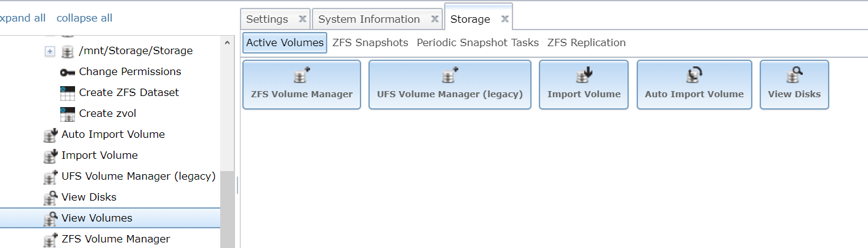Close the System Information tab
This screenshot has height=248, width=868.
[x=434, y=19]
